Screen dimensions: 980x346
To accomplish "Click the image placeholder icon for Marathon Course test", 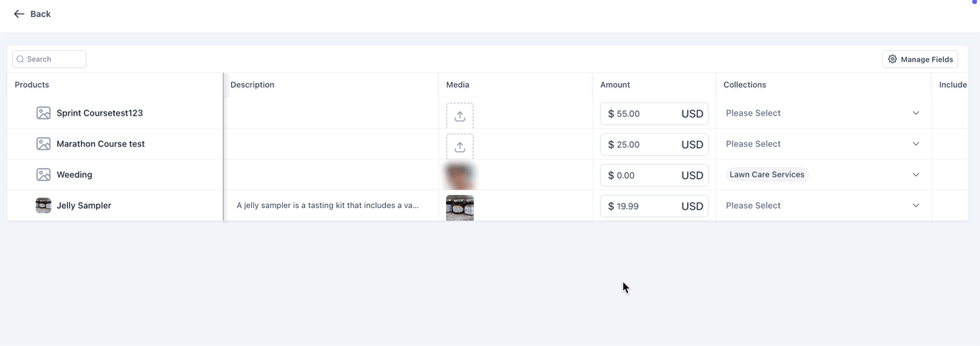I will click(x=44, y=144).
